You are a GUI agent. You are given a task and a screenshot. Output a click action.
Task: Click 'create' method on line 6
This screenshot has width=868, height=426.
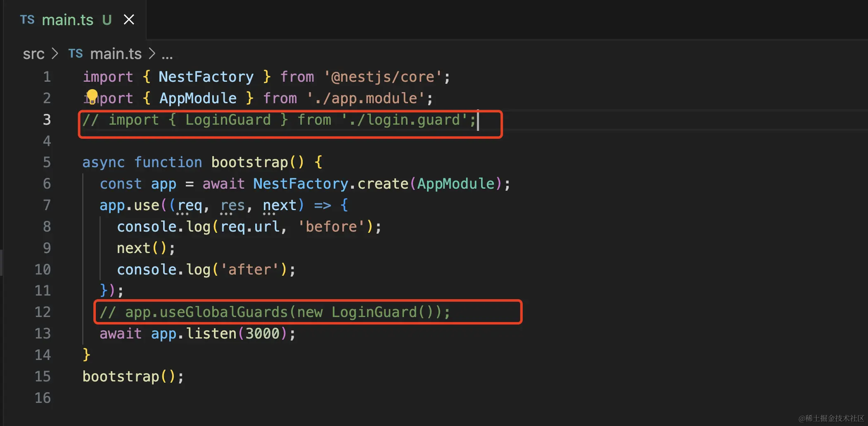point(382,184)
